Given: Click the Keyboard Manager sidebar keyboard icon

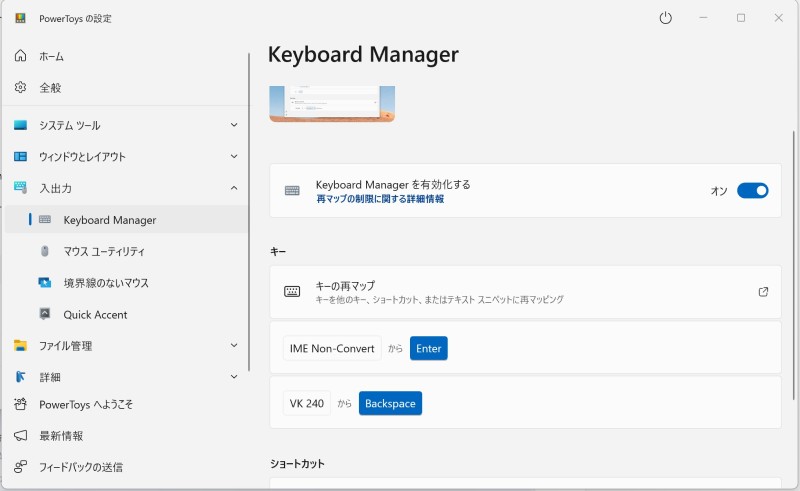Looking at the screenshot, I should 45,219.
